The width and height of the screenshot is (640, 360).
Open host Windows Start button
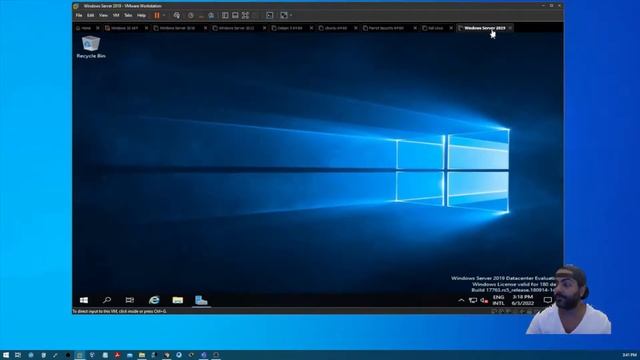(x=6, y=355)
